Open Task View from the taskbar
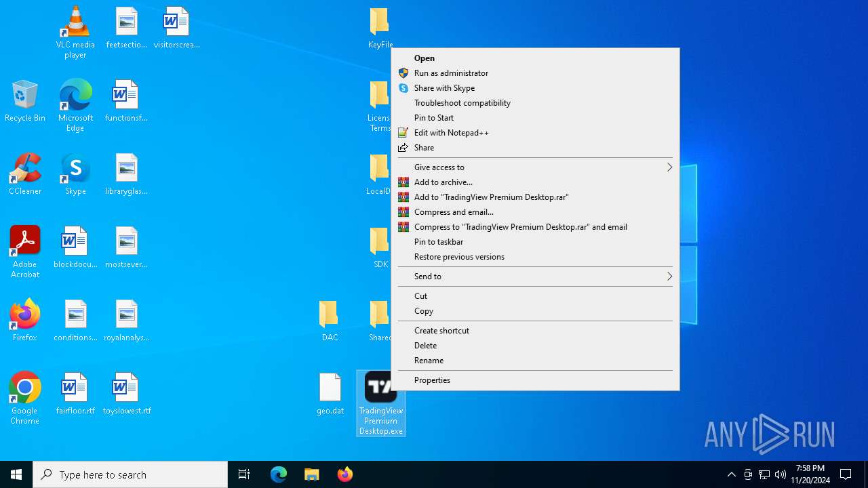The width and height of the screenshot is (868, 488). click(244, 474)
